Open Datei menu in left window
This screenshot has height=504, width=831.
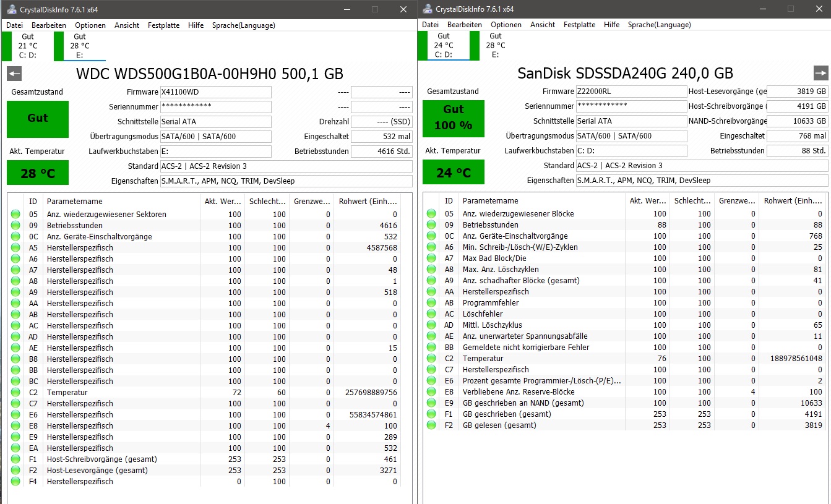[14, 25]
